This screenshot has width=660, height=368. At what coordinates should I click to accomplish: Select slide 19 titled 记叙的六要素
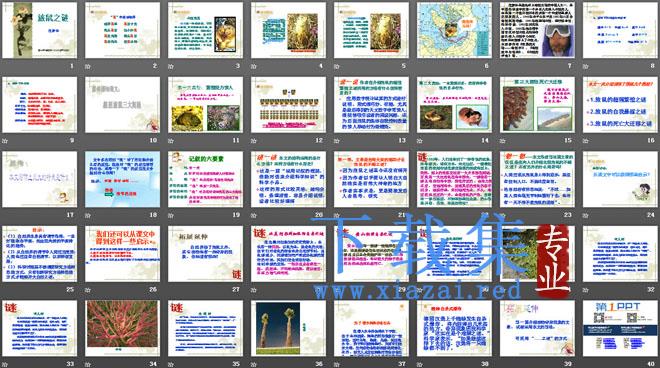pyautogui.click(x=205, y=179)
